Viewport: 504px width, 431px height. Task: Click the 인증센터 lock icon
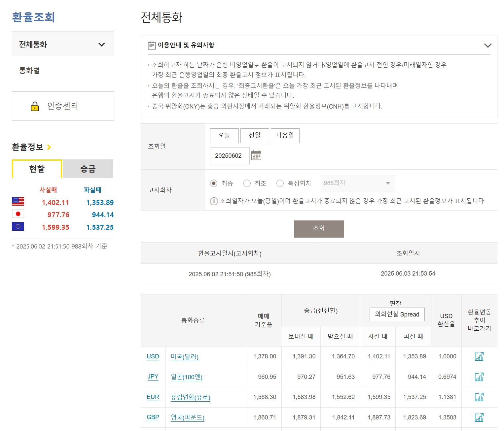pos(35,106)
